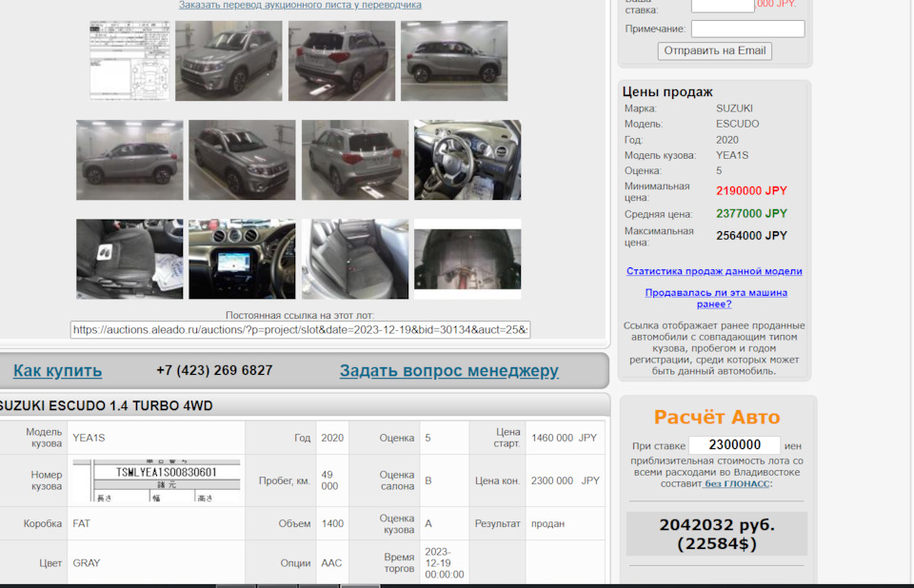This screenshot has width=914, height=588.
Task: Click the auction sheet translation order link
Action: tap(300, 6)
